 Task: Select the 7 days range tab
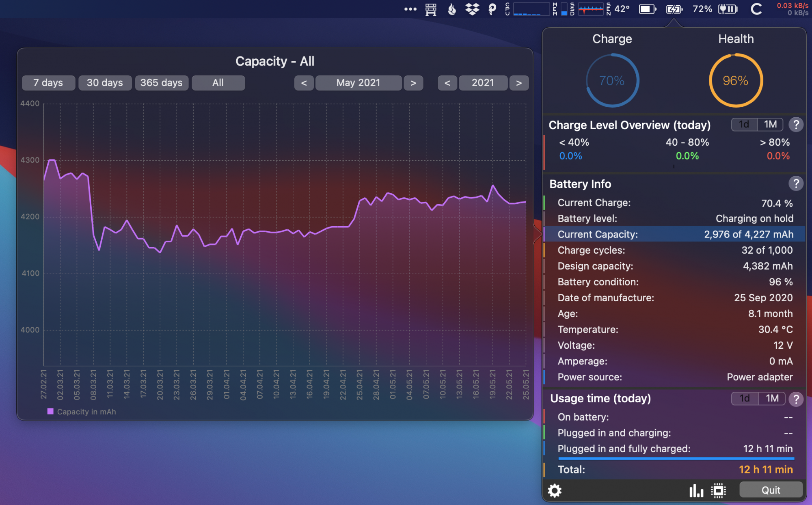tap(48, 83)
